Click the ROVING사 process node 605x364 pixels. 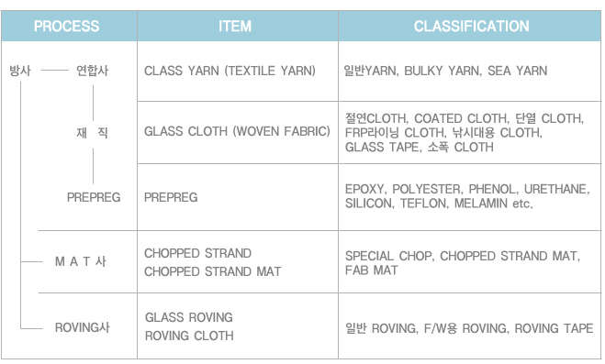[83, 328]
